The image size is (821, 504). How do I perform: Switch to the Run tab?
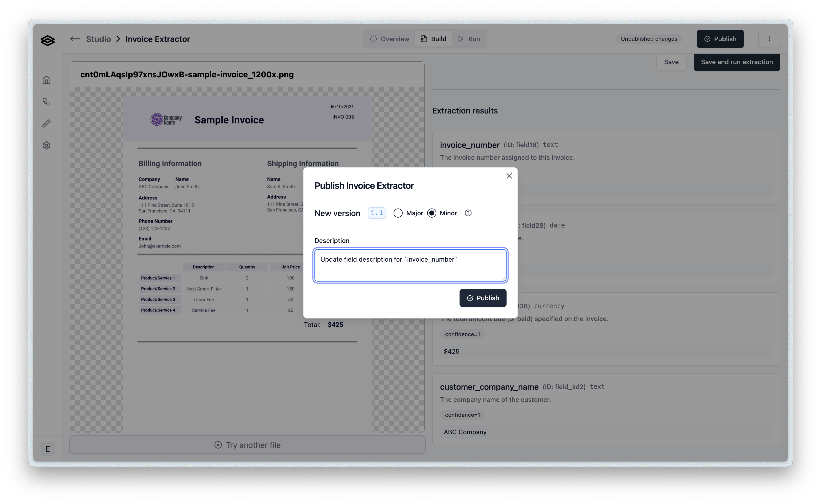(469, 39)
